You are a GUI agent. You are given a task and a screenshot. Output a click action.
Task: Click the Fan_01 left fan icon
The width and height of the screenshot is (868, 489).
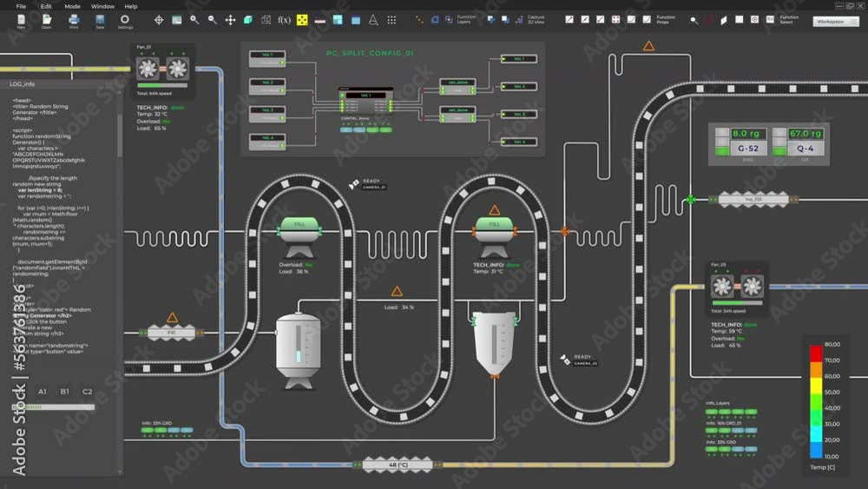pyautogui.click(x=148, y=69)
